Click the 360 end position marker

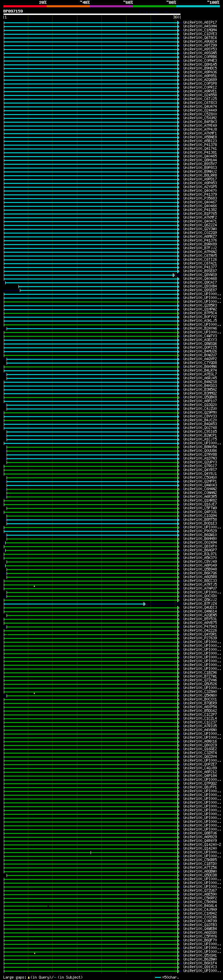coord(176,17)
